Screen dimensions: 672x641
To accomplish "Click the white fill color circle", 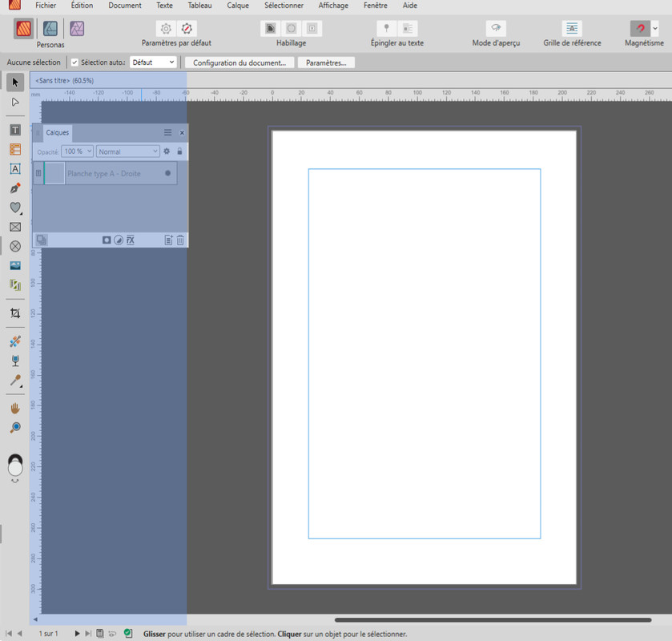I will click(15, 468).
